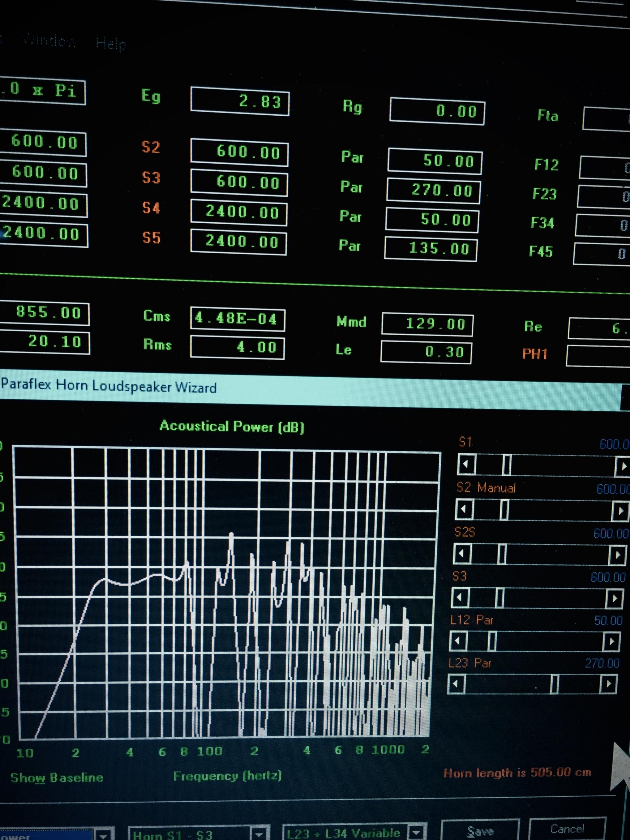Click the Save button
The height and width of the screenshot is (840, 630).
(x=480, y=830)
